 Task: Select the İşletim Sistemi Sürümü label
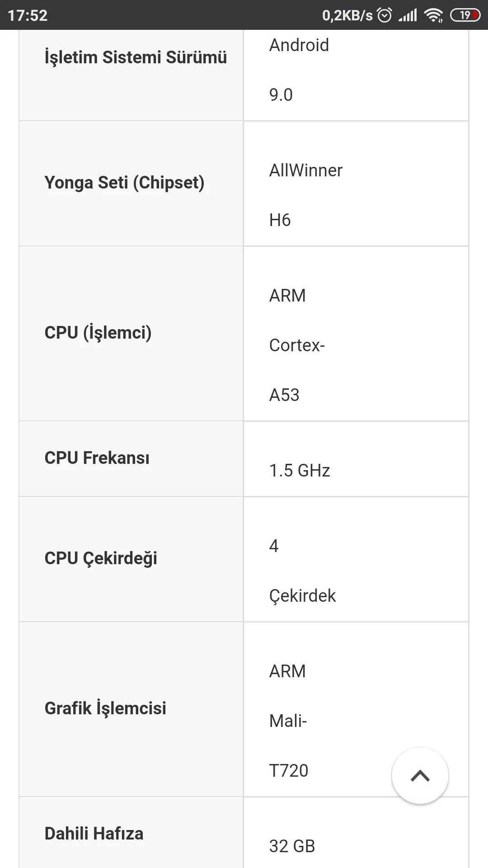coord(136,57)
